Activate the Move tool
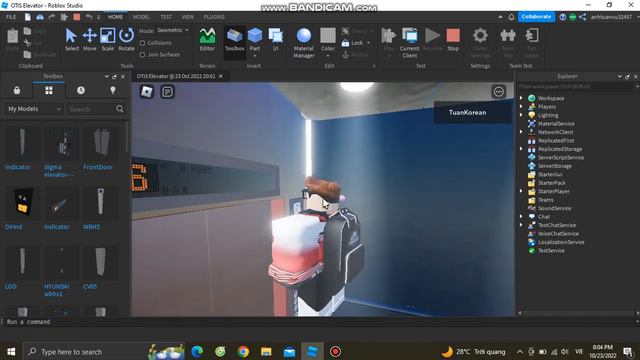 pyautogui.click(x=89, y=39)
